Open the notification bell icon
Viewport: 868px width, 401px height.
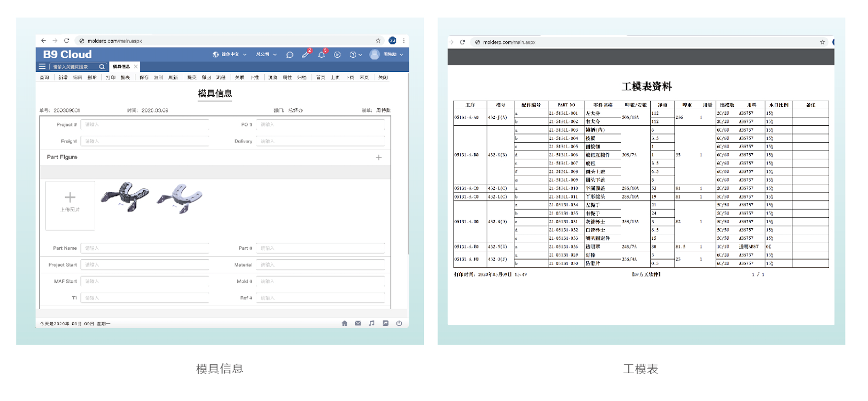pos(322,55)
